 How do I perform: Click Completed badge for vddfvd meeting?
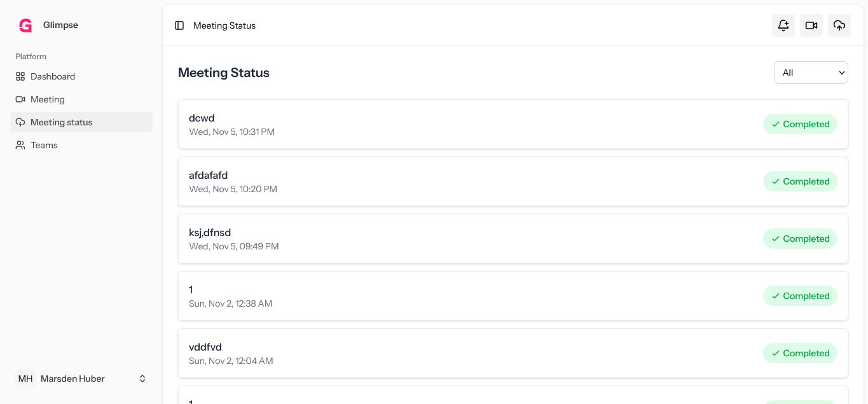point(800,353)
